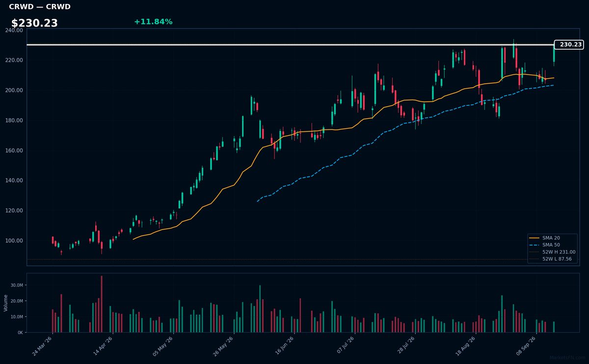Click the 14 Apr '26 date label
The width and height of the screenshot is (589, 364).
coord(103,346)
